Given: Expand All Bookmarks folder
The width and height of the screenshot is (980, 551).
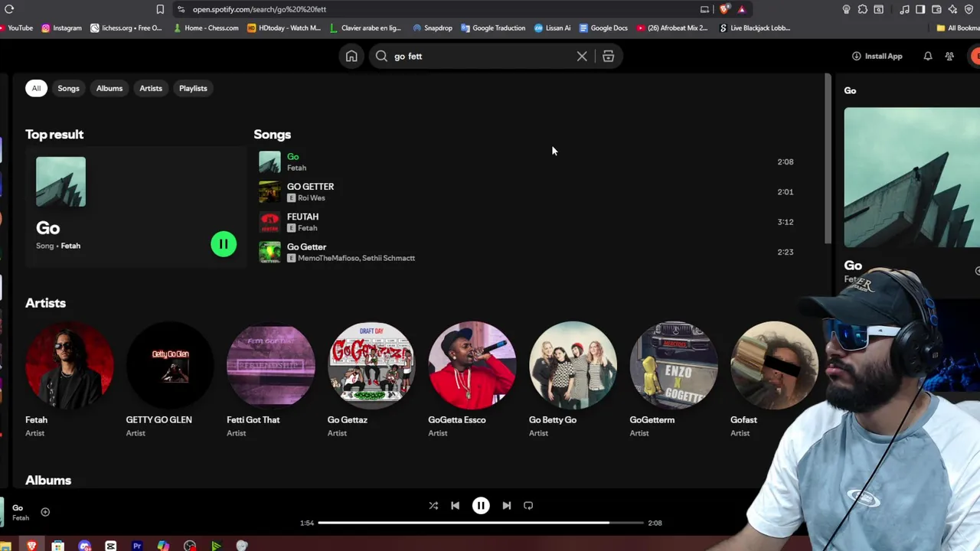Looking at the screenshot, I should (x=958, y=28).
